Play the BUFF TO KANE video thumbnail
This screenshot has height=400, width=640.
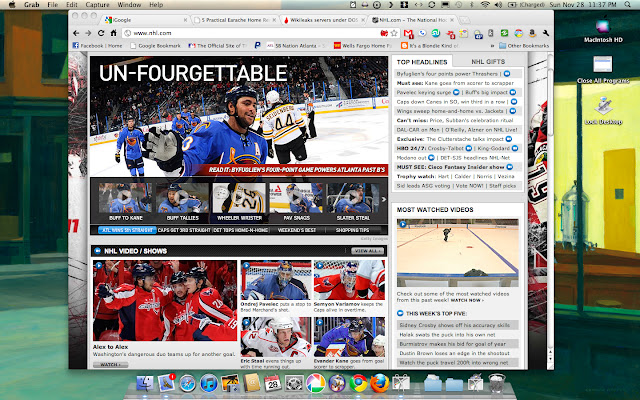[125, 198]
